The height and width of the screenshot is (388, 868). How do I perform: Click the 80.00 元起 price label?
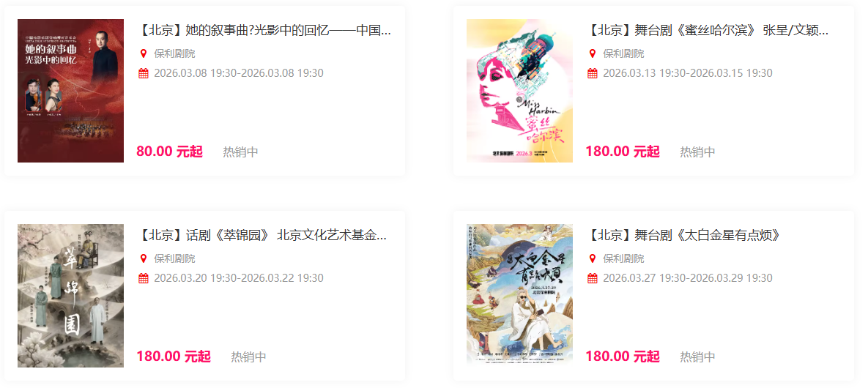pos(169,152)
